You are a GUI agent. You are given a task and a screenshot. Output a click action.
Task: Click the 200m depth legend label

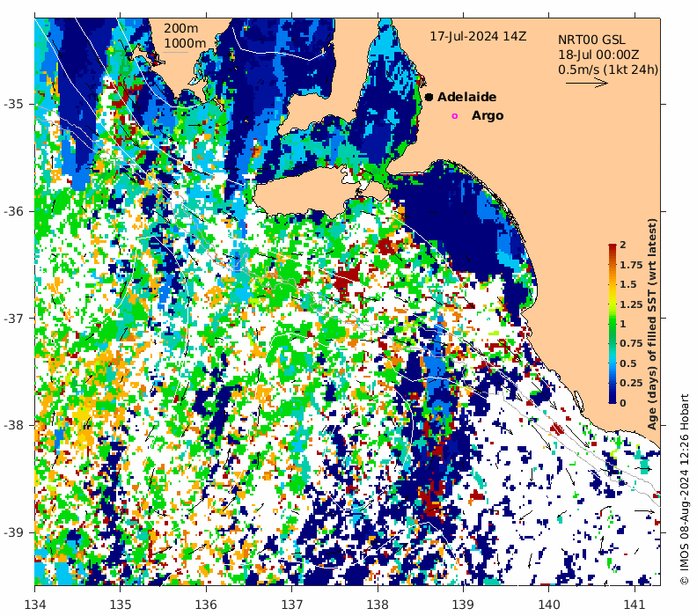181,28
